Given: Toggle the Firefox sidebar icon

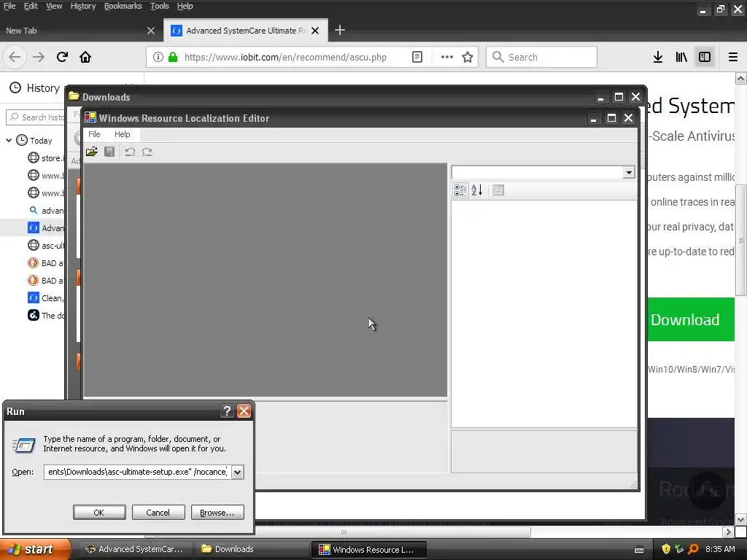Looking at the screenshot, I should 705,57.
